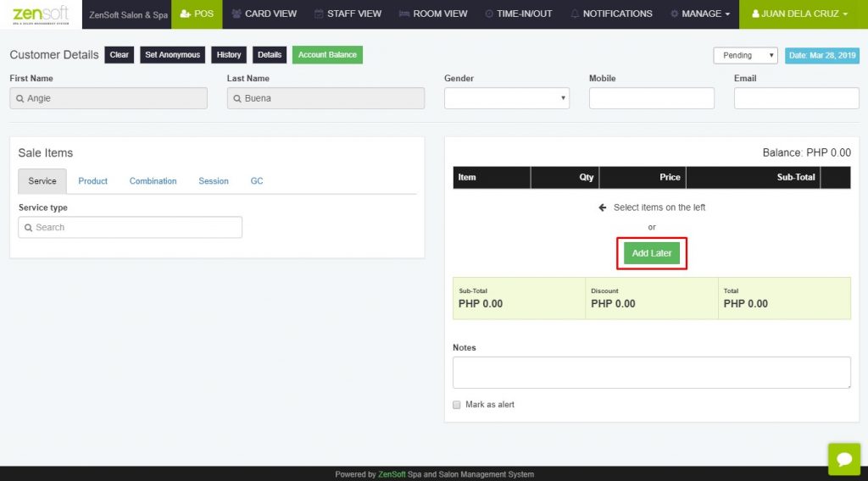Image resolution: width=868 pixels, height=481 pixels.
Task: Open the Card View page
Action: point(264,14)
